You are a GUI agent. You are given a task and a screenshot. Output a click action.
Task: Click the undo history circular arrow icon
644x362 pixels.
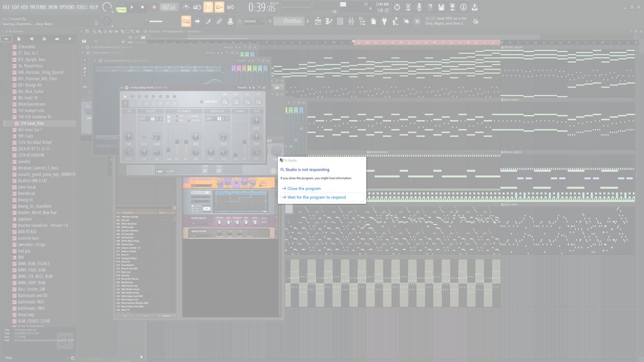[x=397, y=7]
